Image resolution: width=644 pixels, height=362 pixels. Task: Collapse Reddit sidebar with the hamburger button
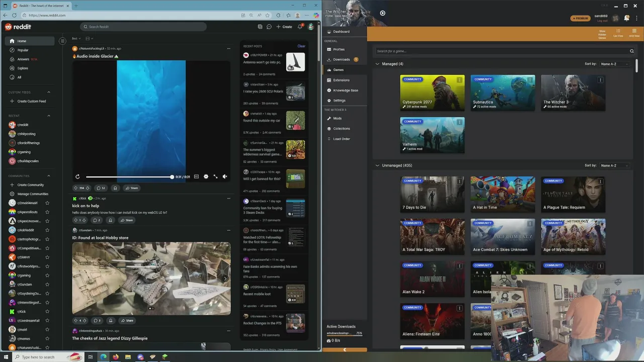coord(62,41)
